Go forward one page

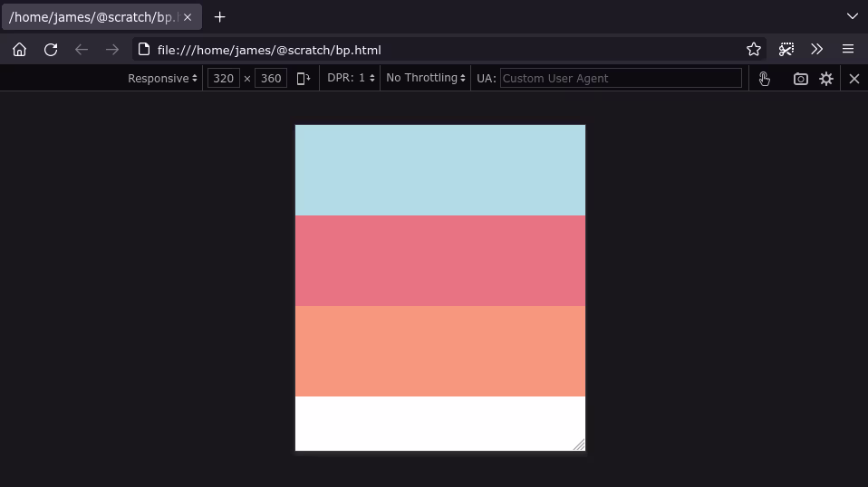(x=112, y=50)
